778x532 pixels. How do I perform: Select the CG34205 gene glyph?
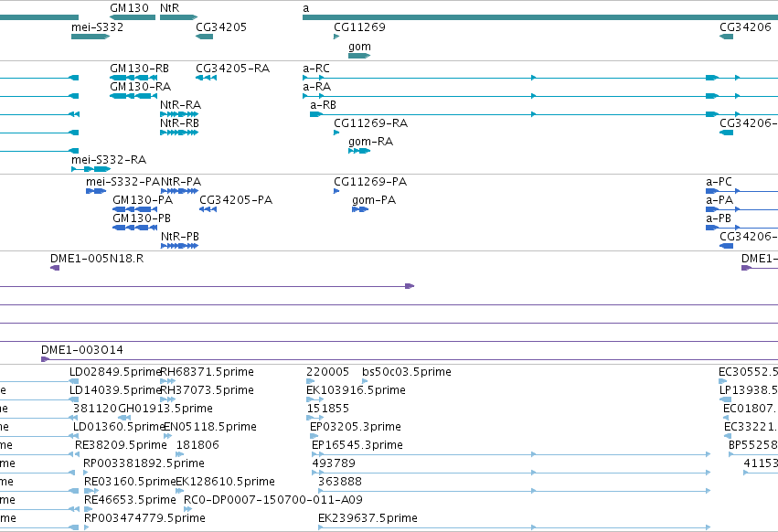(205, 37)
